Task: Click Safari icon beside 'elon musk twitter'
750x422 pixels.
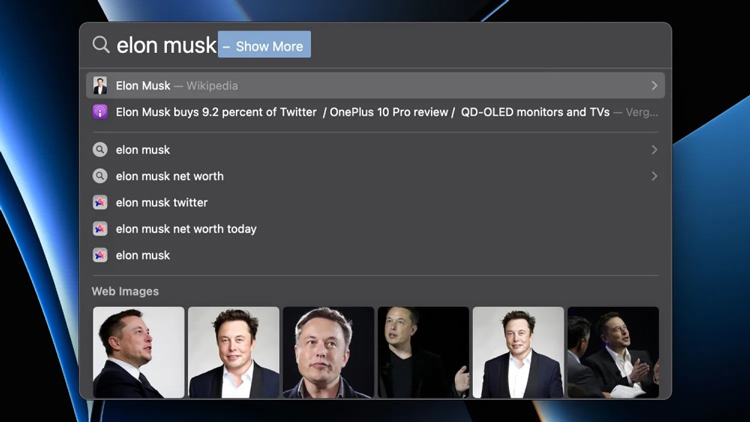Action: coord(100,202)
